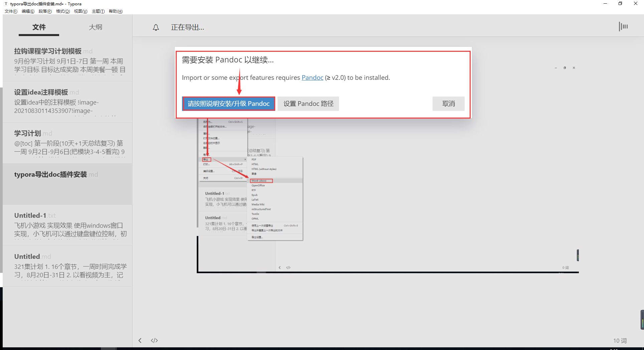Click the back arrow in status bar
Image resolution: width=644 pixels, height=350 pixels.
(140, 340)
